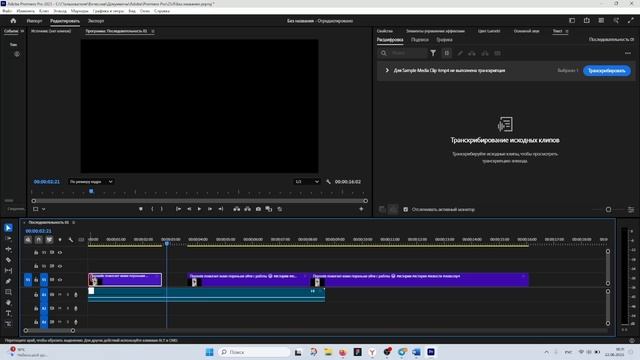Select the Selection arrow tool
The height and width of the screenshot is (360, 640).
8,228
